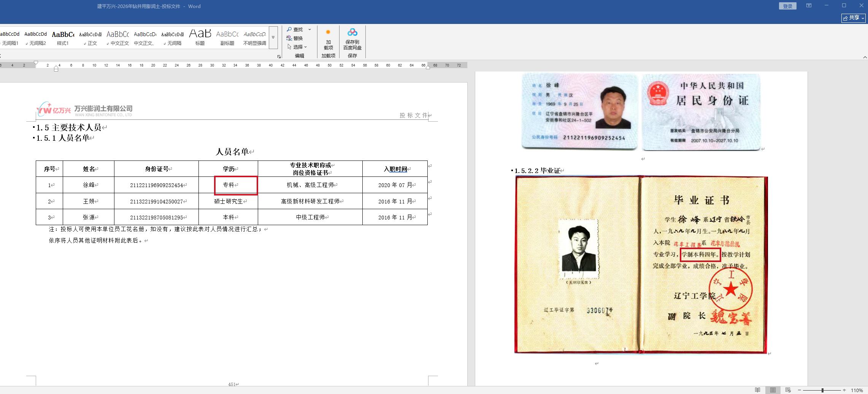Select the ID card front image
Image resolution: width=868 pixels, height=394 pixels.
[x=579, y=111]
